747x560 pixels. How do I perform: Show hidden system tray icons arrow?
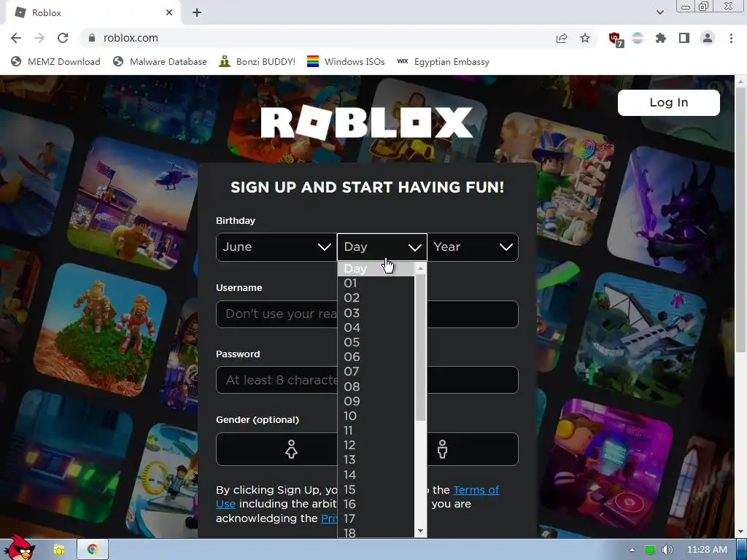(x=632, y=550)
